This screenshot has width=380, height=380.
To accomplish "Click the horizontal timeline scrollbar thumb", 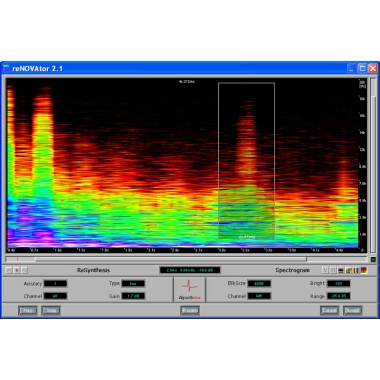I will 171,259.
